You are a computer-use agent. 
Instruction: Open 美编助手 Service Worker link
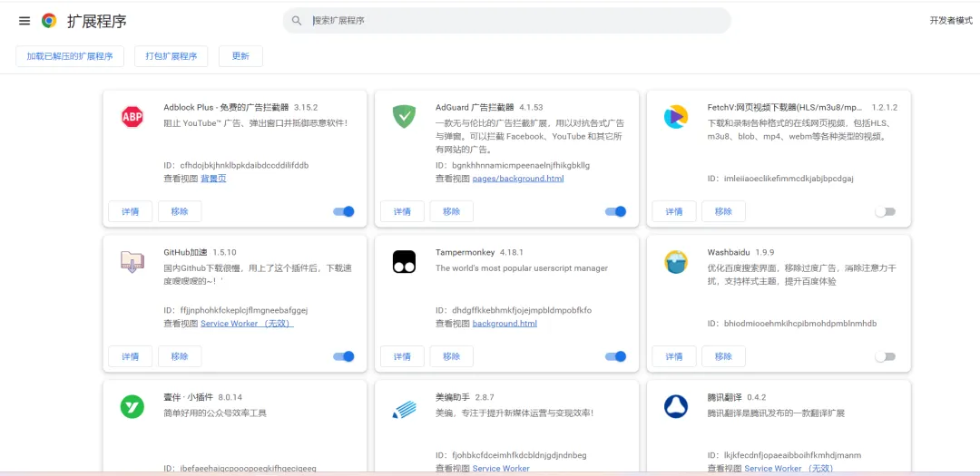tap(501, 469)
